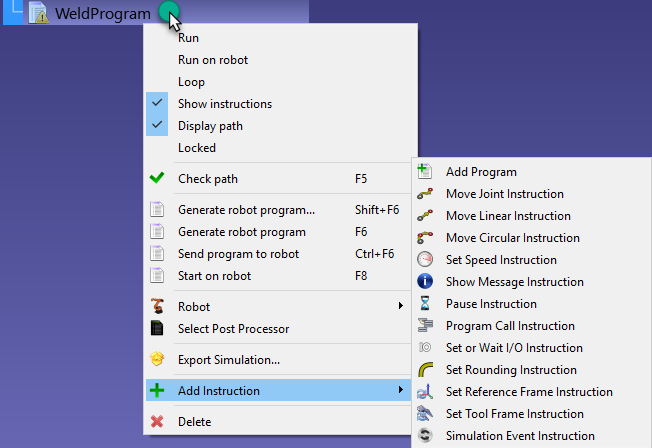The width and height of the screenshot is (652, 448).
Task: Choose the Pause Instruction hourglass icon
Action: (x=425, y=304)
